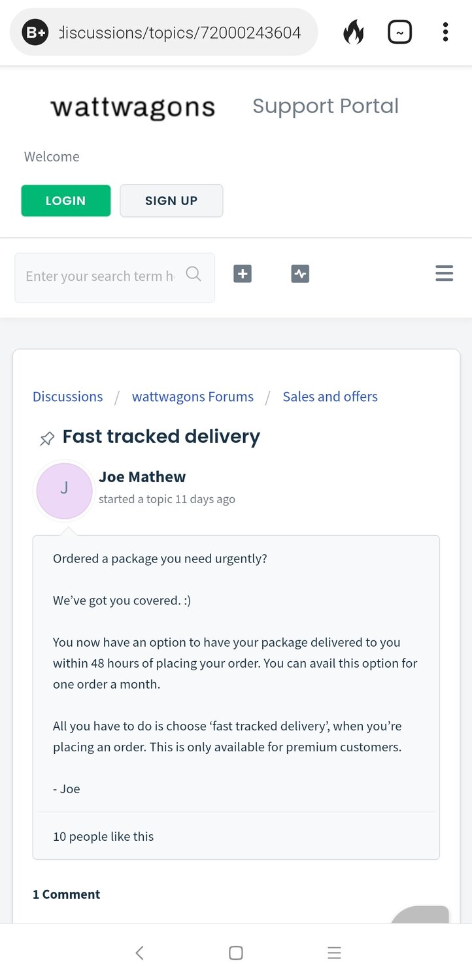Click the wattwagons logo
The image size is (472, 980).
pos(133,106)
